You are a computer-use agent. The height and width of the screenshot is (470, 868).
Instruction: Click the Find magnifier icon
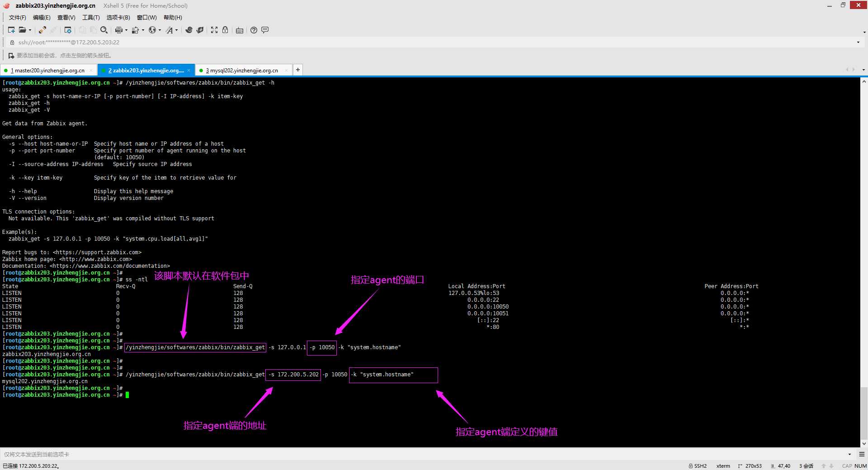(x=104, y=30)
